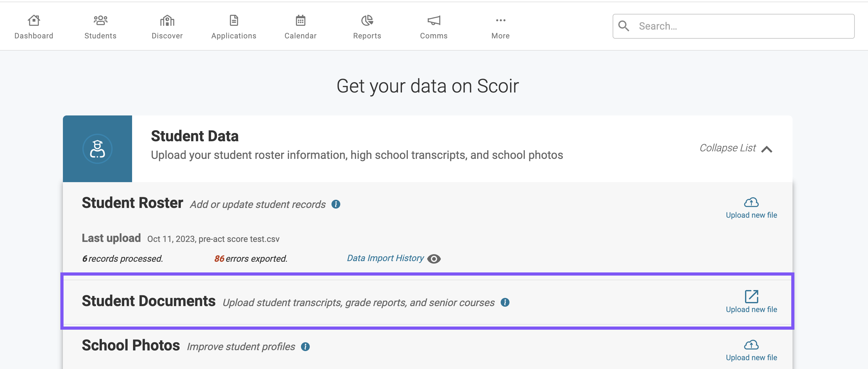Toggle the eye icon next to Data Import History
Viewport: 868px width, 369px height.
coord(434,259)
